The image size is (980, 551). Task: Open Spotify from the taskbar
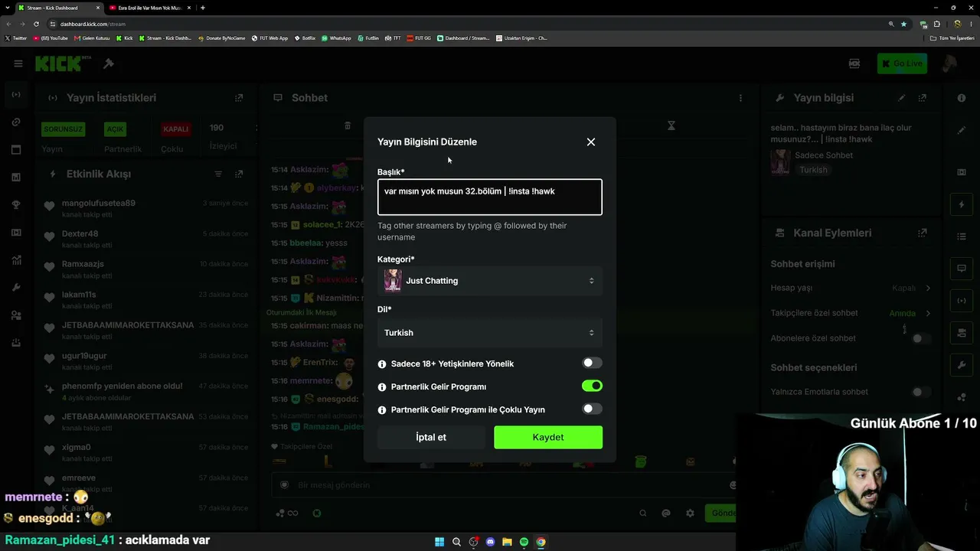[x=524, y=542]
